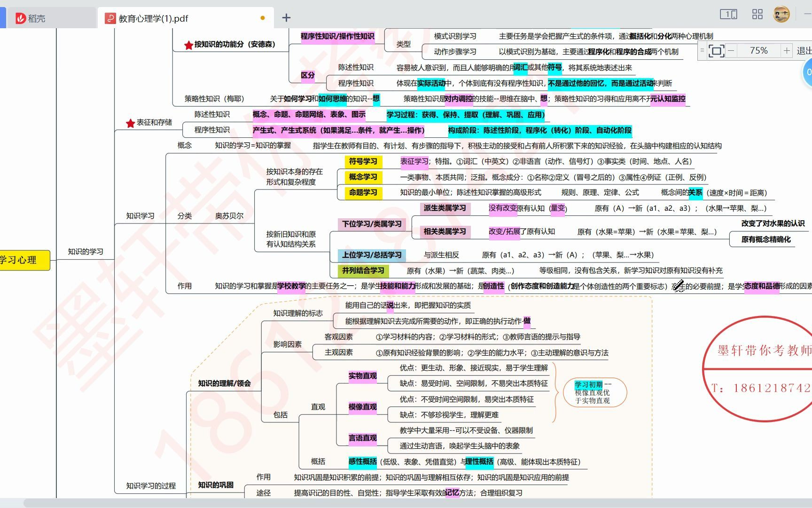The height and width of the screenshot is (508, 812).
Task: Click the bold 知识的巩固 node
Action: (x=216, y=485)
